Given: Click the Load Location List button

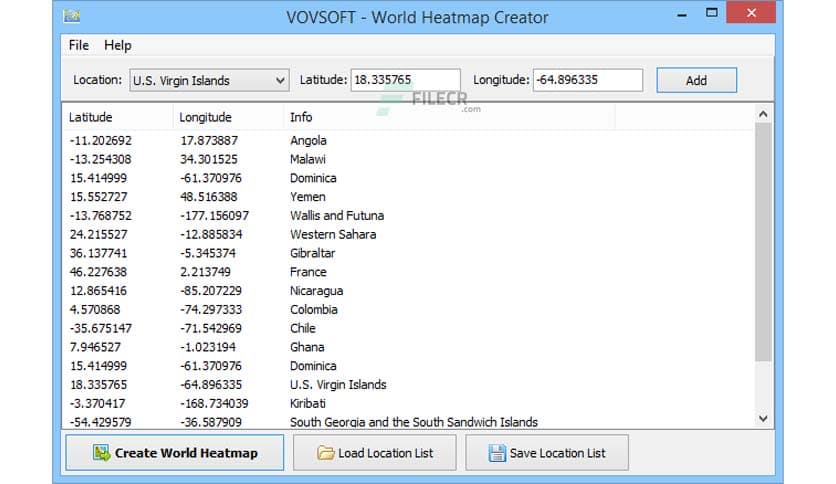Looking at the screenshot, I should coord(375,453).
